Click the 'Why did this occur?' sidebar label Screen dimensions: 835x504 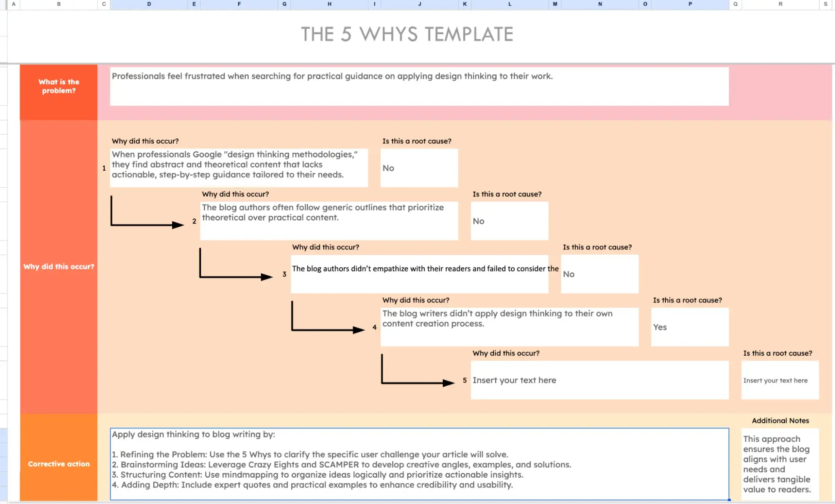[x=59, y=266]
